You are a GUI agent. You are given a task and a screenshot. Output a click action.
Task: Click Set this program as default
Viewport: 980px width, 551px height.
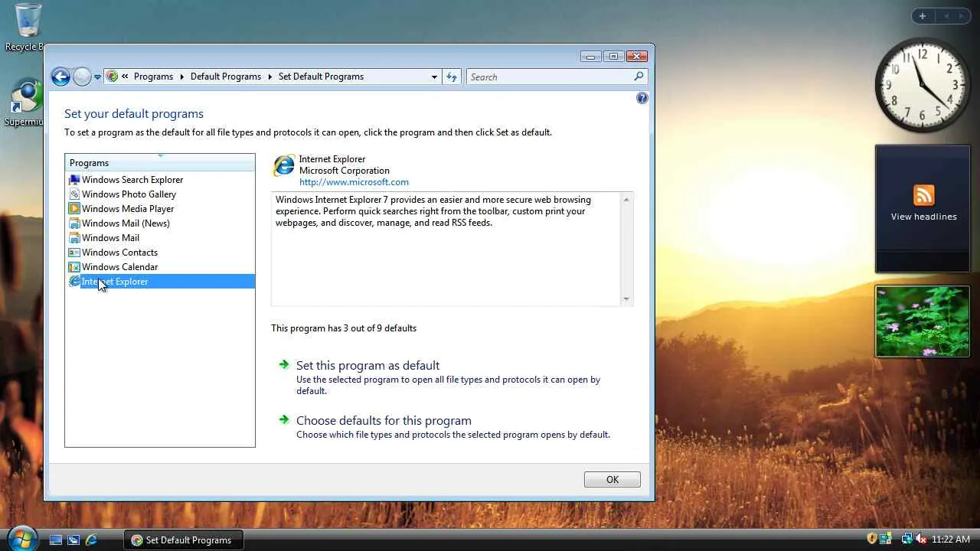click(367, 366)
